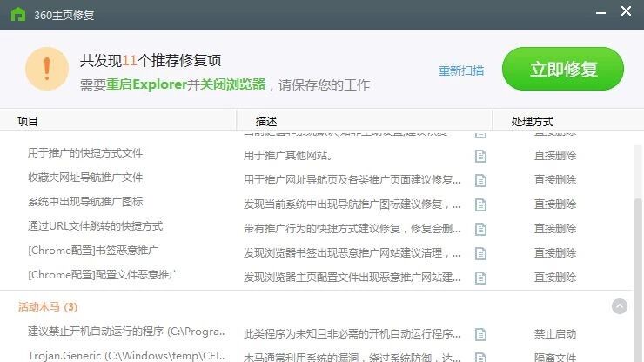The image size is (644, 362).
Task: Click the 360 home logo icon
Action: [x=18, y=15]
